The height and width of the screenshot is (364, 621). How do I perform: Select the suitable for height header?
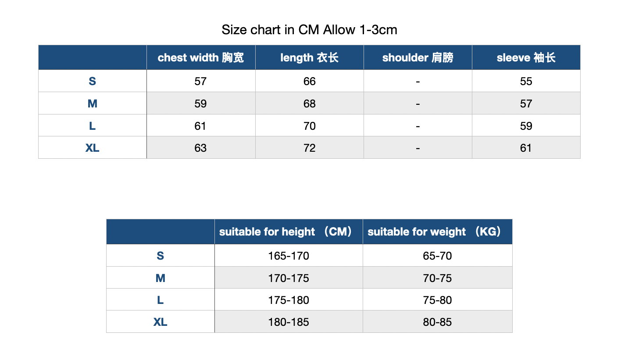point(289,232)
